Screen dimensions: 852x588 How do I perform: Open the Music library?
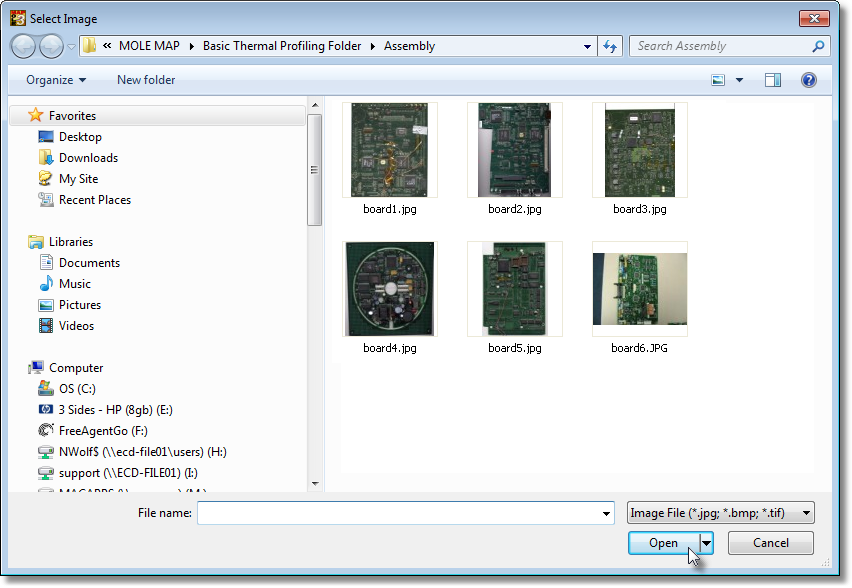pos(75,284)
